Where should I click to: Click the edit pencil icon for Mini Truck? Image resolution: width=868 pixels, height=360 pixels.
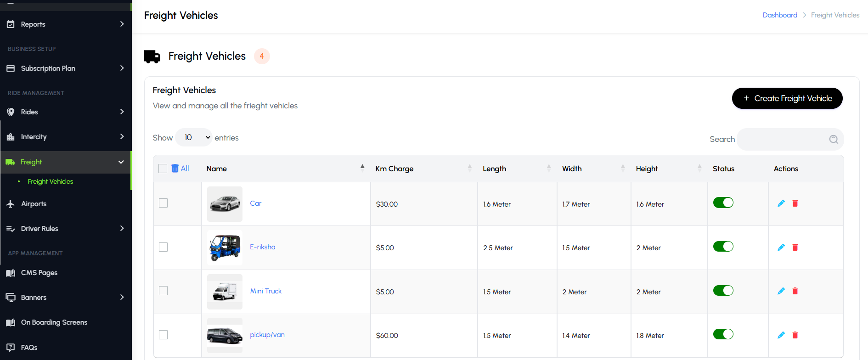click(781, 291)
